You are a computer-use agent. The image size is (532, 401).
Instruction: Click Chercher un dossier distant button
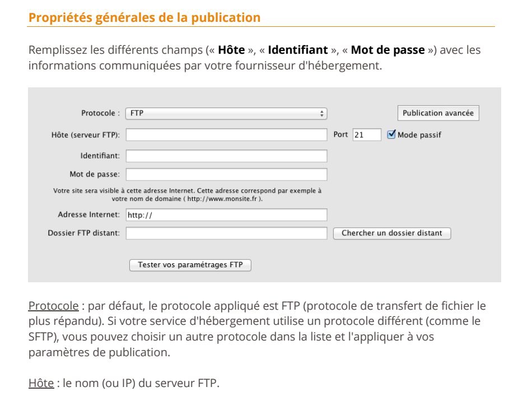coord(392,233)
